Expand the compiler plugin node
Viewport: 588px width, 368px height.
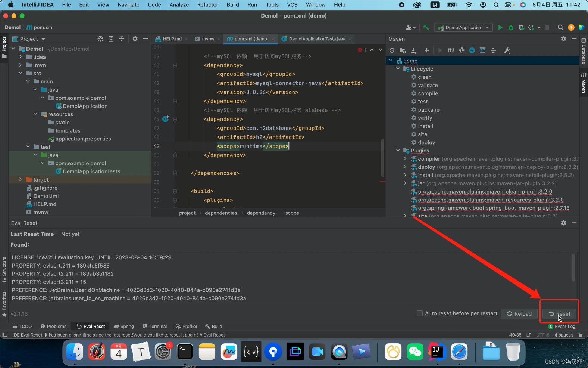(405, 159)
